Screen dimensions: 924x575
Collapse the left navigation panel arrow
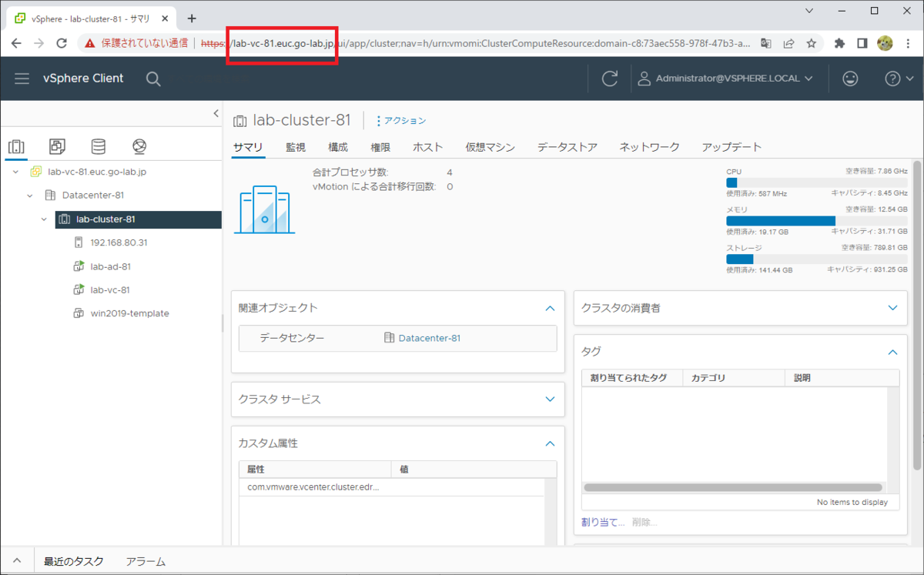[216, 114]
